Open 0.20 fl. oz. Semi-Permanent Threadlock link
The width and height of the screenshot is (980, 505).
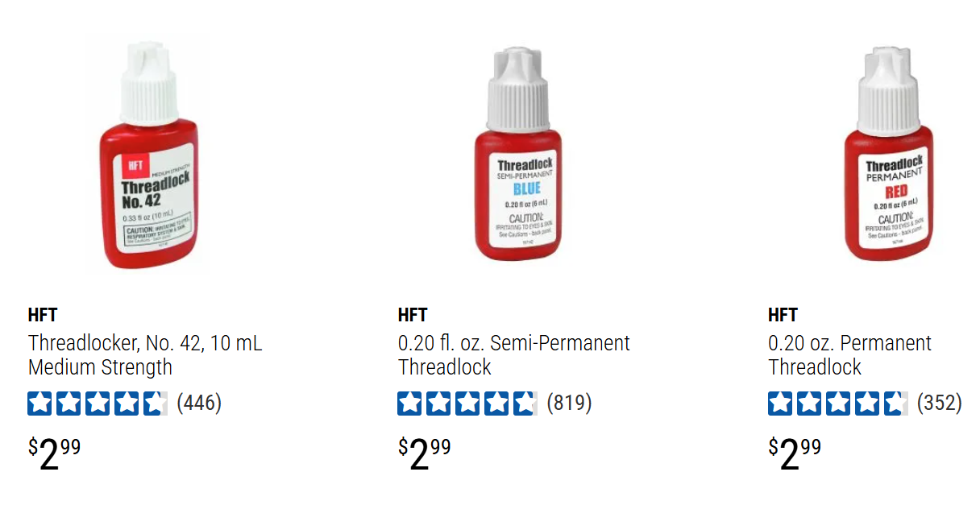pos(514,355)
